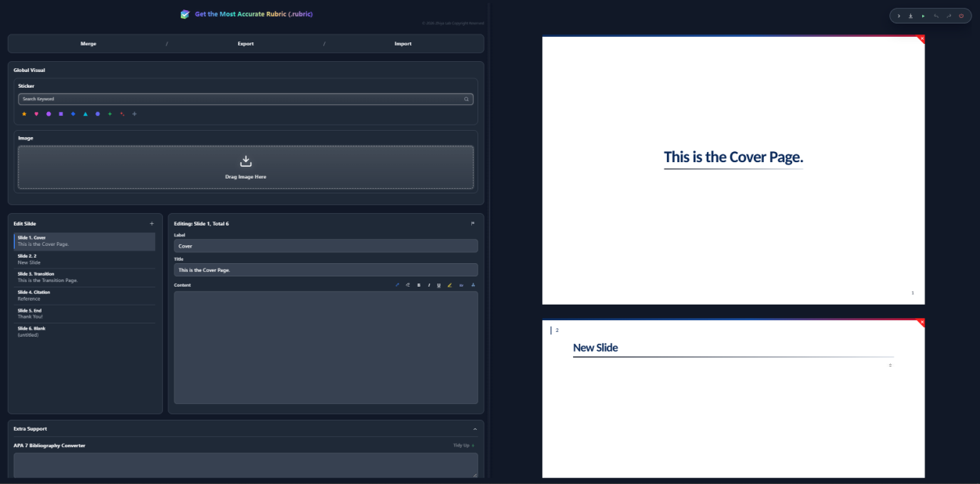Viewport: 980px width, 484px height.
Task: Collapse the Extra Support section
Action: pos(474,429)
